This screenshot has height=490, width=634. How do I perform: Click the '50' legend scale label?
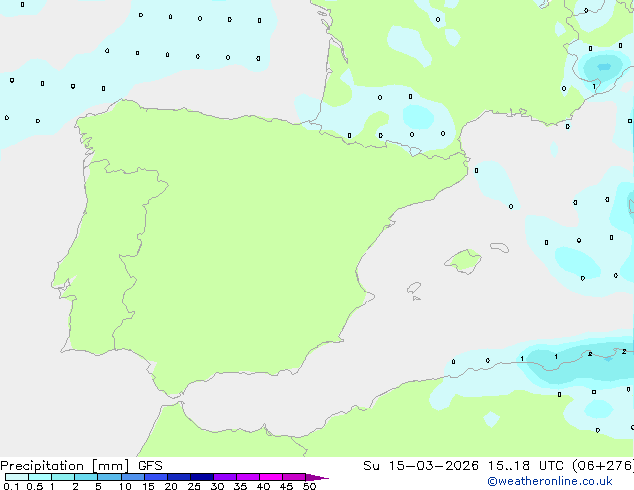(309, 486)
